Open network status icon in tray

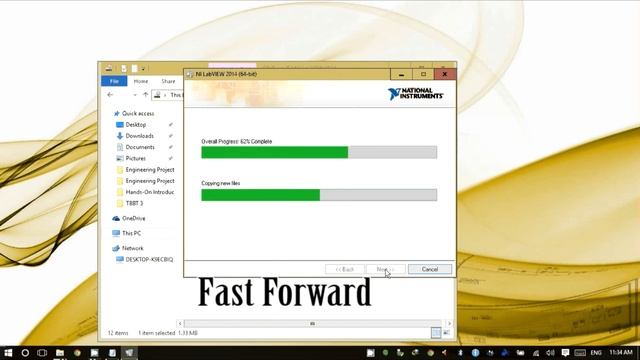pyautogui.click(x=536, y=353)
